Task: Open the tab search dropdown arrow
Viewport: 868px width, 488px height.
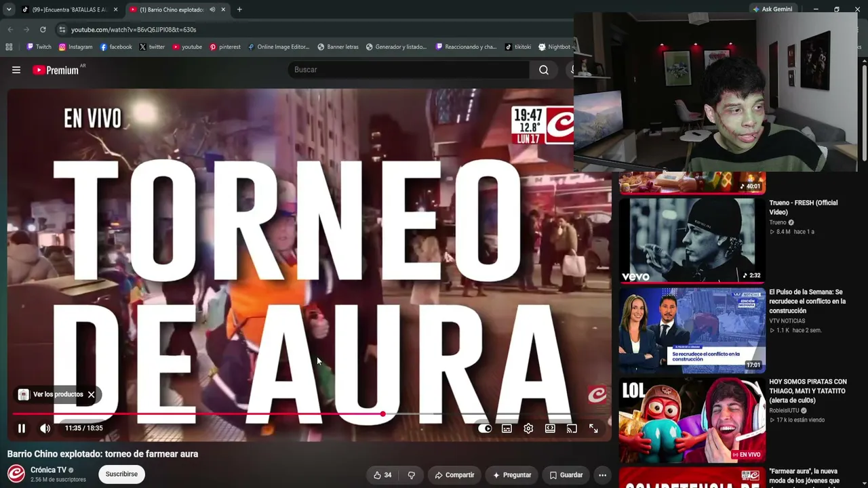Action: pos(8,9)
